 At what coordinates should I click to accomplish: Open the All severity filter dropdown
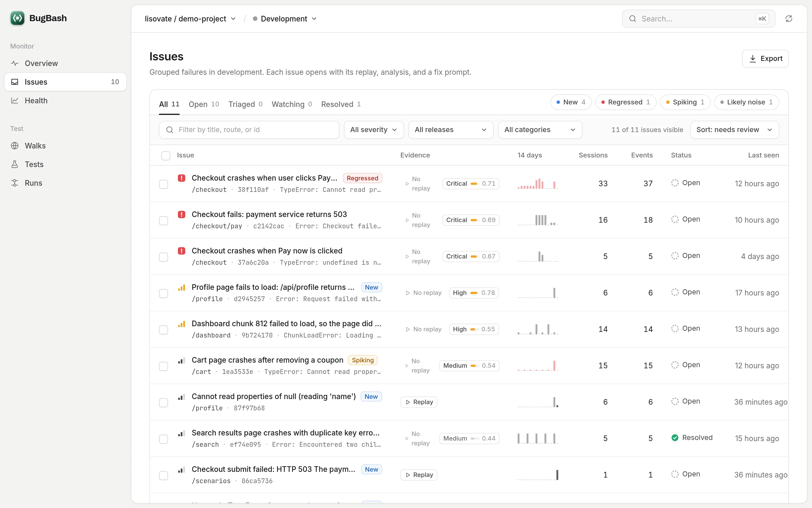pos(374,130)
